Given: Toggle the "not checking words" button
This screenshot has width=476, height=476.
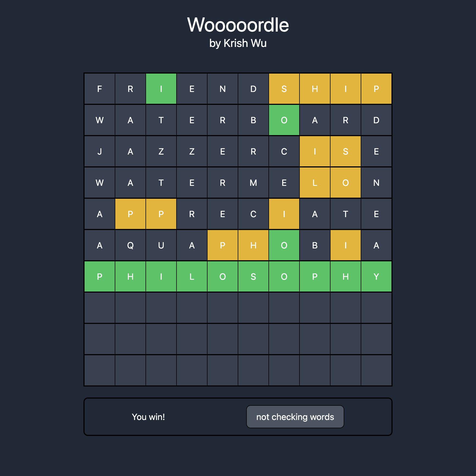Looking at the screenshot, I should pyautogui.click(x=295, y=417).
